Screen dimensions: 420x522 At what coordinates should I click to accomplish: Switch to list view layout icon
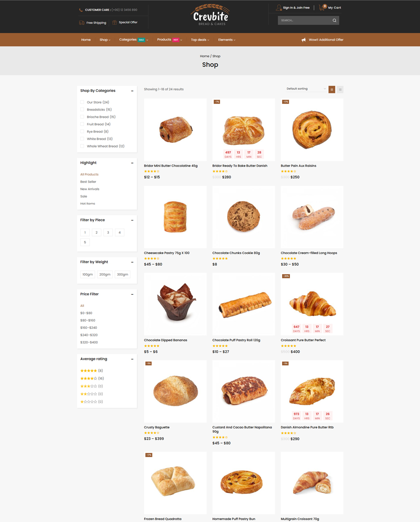pyautogui.click(x=340, y=89)
